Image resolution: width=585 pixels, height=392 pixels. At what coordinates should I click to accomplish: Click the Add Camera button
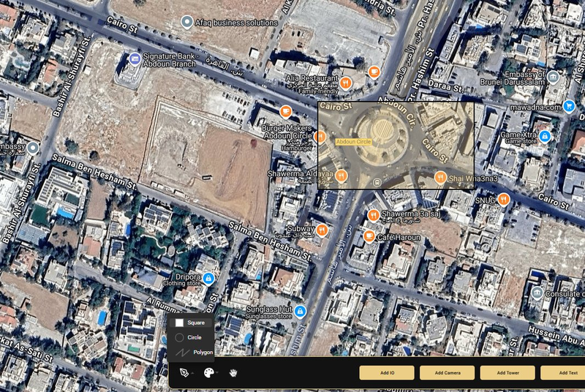[x=448, y=372]
